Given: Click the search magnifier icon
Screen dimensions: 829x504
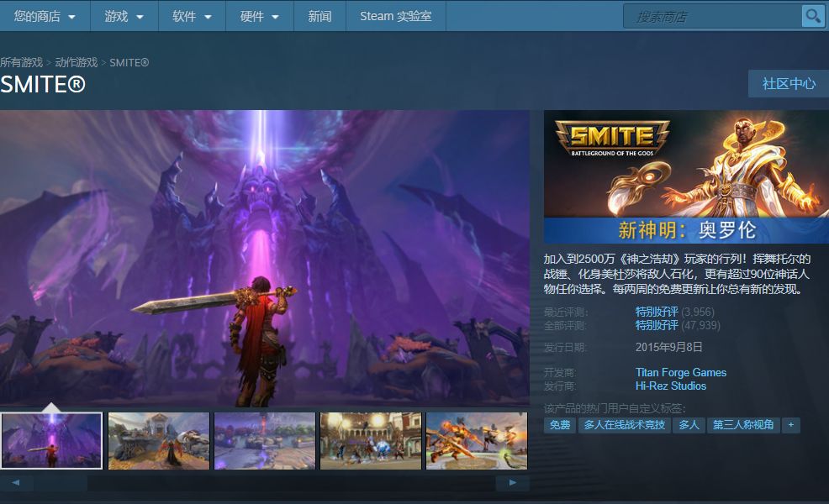Looking at the screenshot, I should [812, 16].
